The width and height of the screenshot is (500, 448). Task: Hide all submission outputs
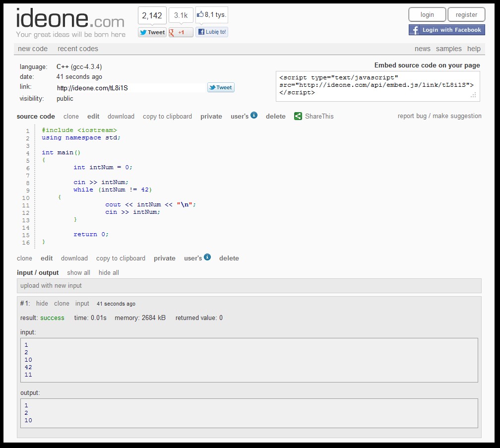(108, 272)
